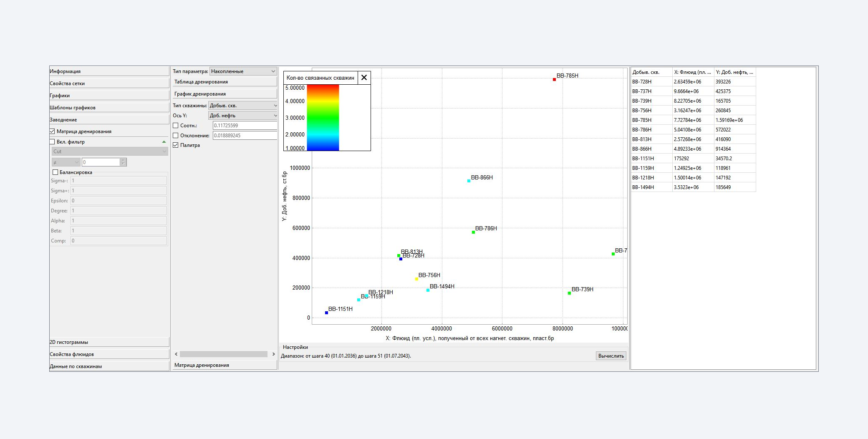The width and height of the screenshot is (868, 439).
Task: Open the 2D гистограммы section
Action: coord(109,342)
